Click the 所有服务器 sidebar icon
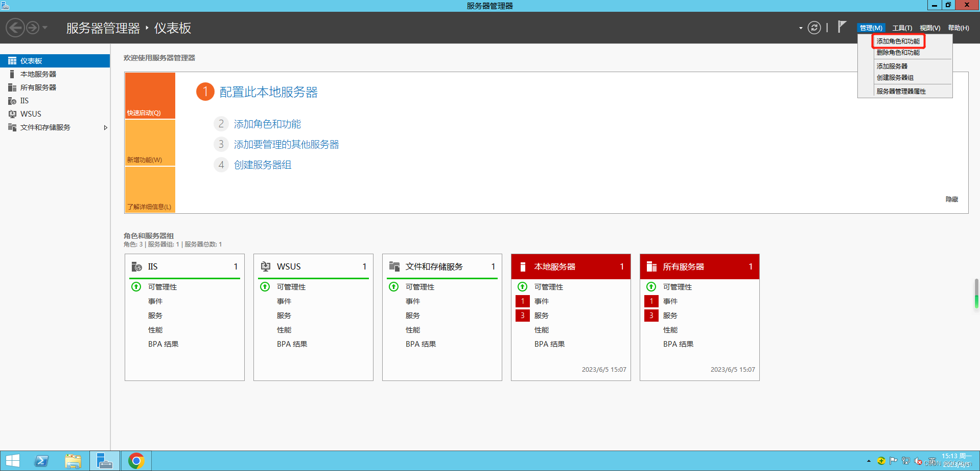 click(x=12, y=87)
